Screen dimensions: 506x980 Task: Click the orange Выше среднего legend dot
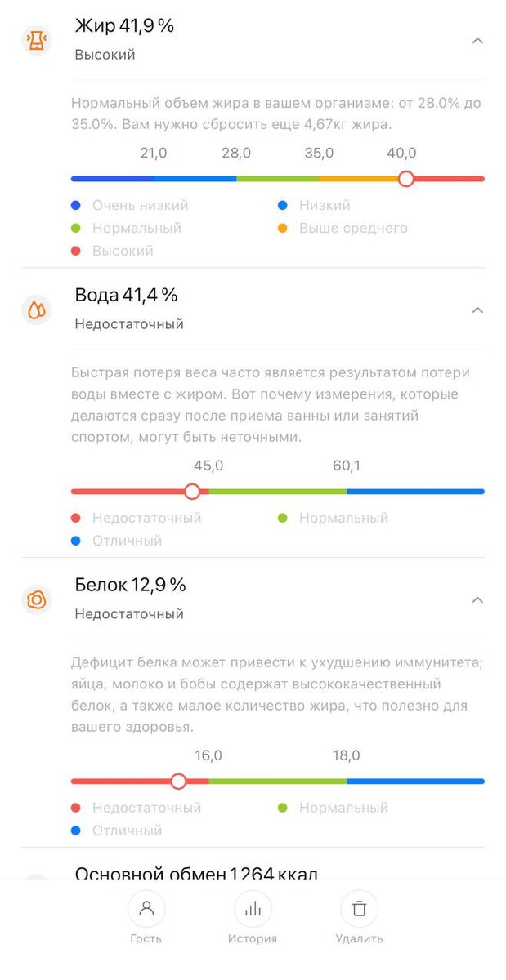(x=284, y=228)
